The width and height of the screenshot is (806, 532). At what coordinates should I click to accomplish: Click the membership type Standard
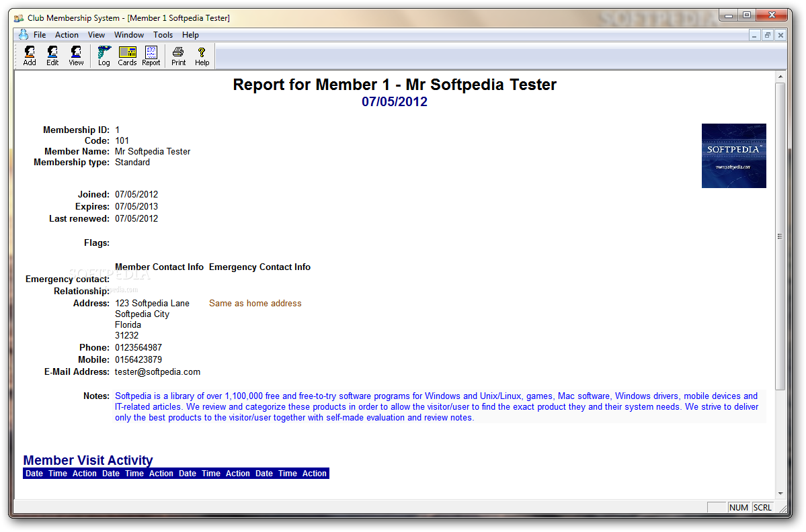tap(132, 163)
